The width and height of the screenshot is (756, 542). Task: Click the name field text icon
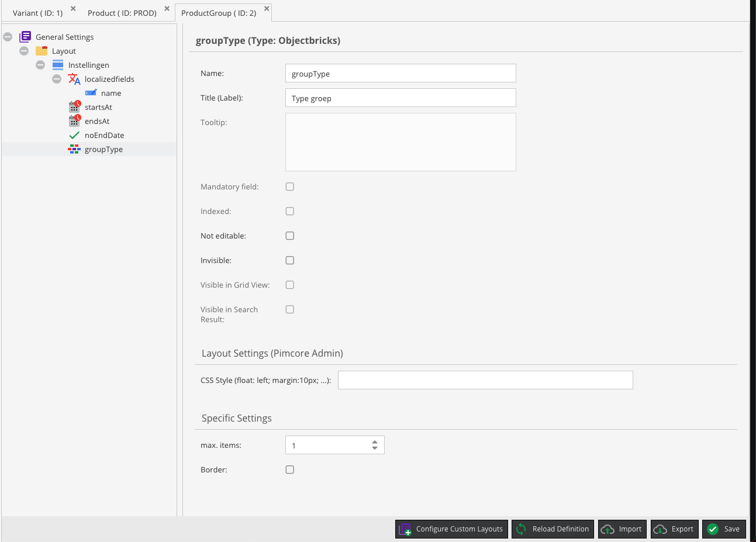click(x=91, y=92)
